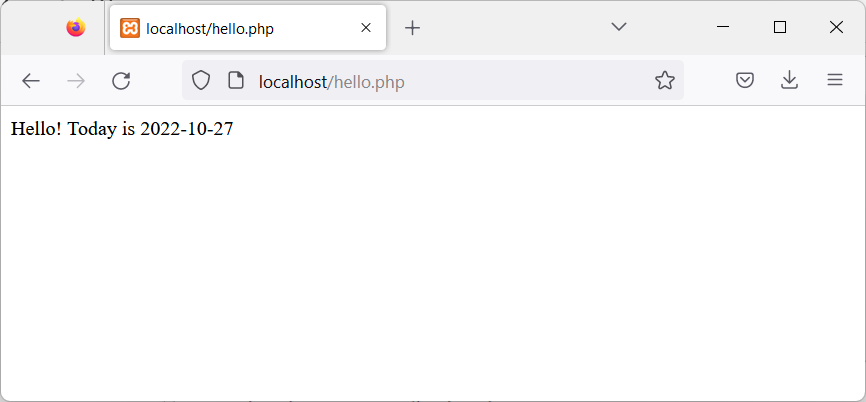866x402 pixels.
Task: Click the Firefox View icon
Action: [76, 28]
